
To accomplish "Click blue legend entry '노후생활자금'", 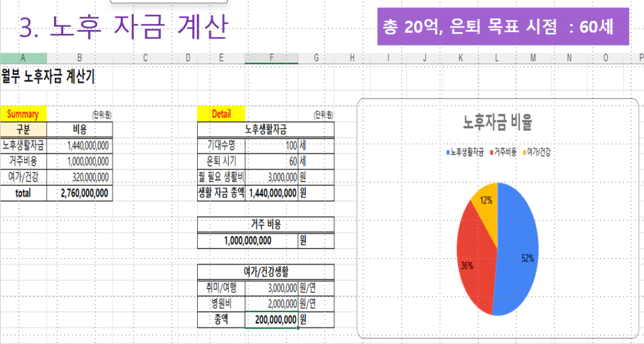I will point(465,152).
